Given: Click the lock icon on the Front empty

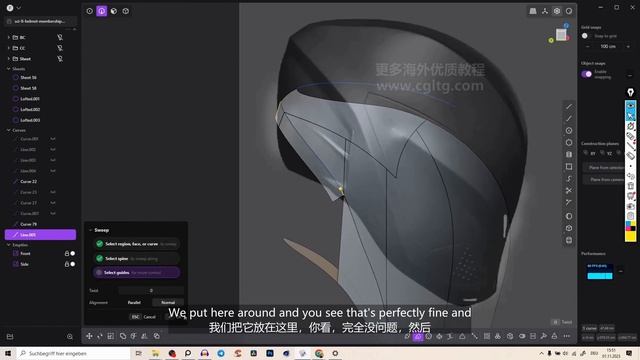Looking at the screenshot, I should [x=67, y=253].
